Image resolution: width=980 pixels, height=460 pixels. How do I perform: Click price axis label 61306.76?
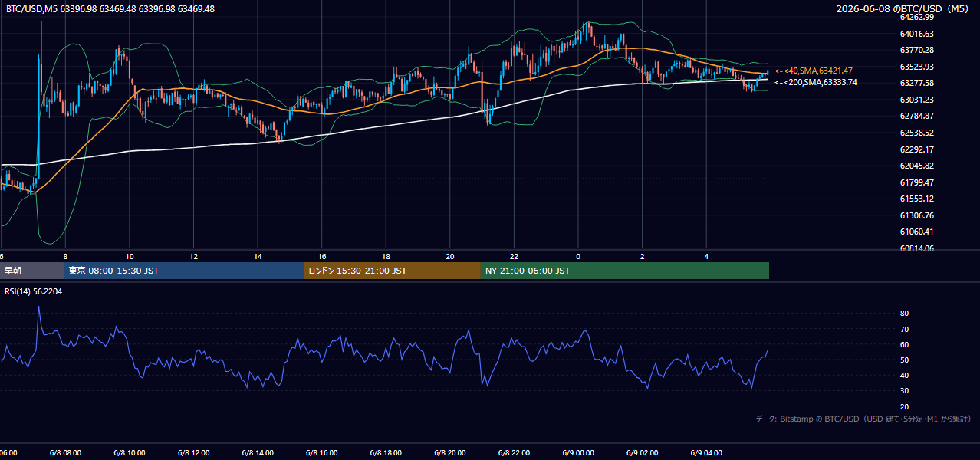click(916, 215)
